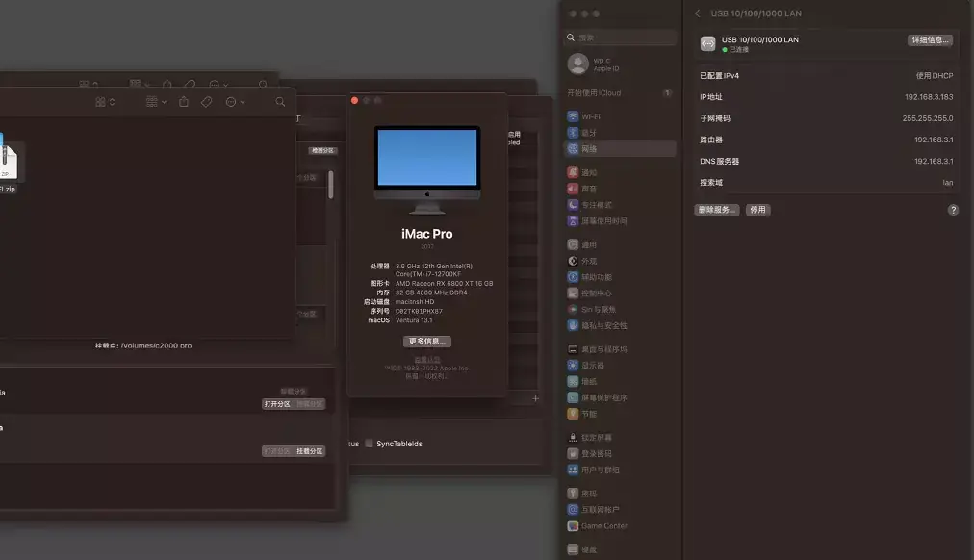Click the iMac Pro image thumbnail
This screenshot has width=974, height=560.
click(x=426, y=170)
